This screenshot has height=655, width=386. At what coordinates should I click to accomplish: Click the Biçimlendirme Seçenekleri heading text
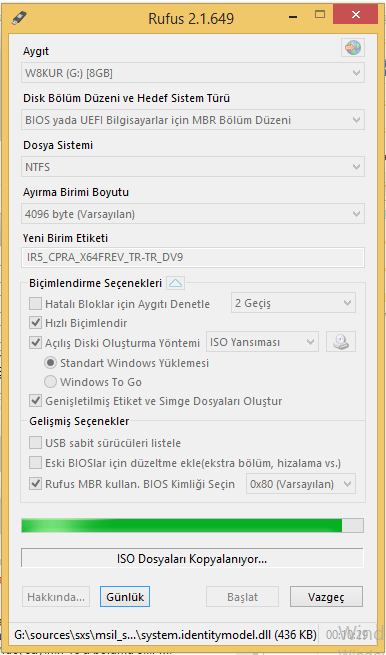(x=95, y=284)
